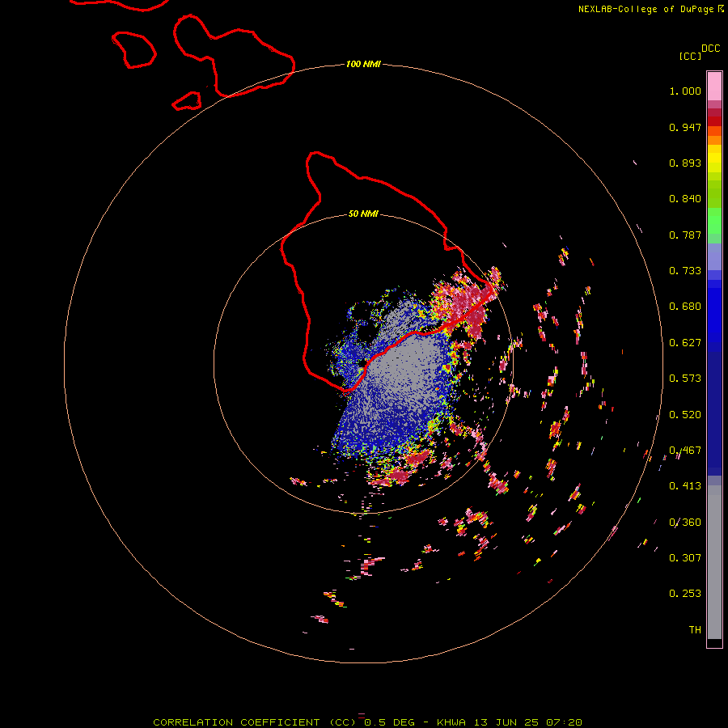Click the 0.627 legend value
Screen dimensions: 728x728
click(685, 343)
